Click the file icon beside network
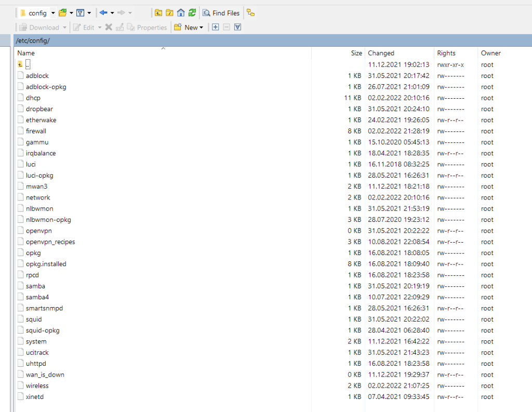532x412 pixels. [21, 197]
